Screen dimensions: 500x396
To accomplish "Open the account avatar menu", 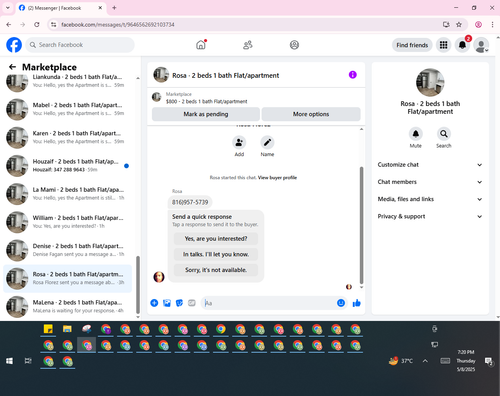I will (481, 45).
